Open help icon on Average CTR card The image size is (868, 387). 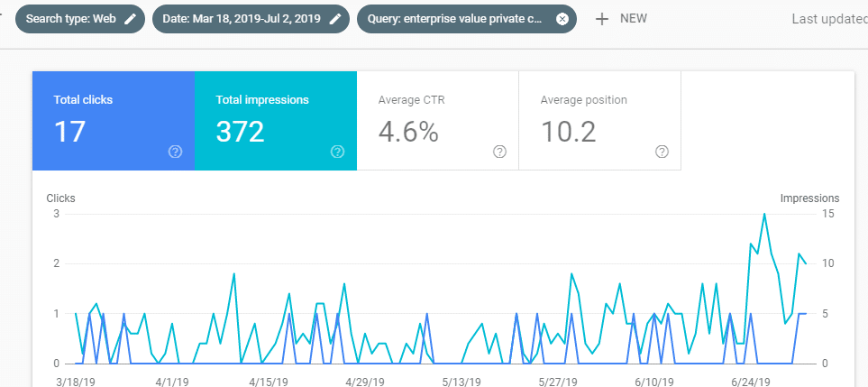(x=500, y=152)
